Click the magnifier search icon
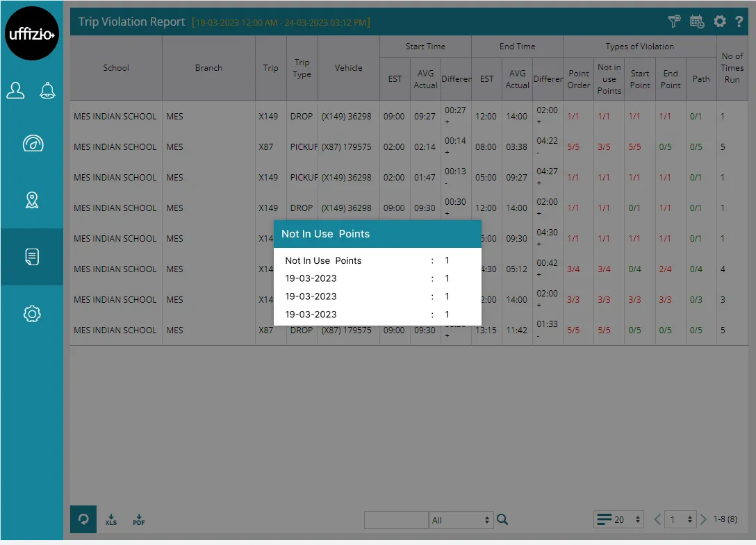Viewport: 756px width, 545px height. [x=503, y=519]
